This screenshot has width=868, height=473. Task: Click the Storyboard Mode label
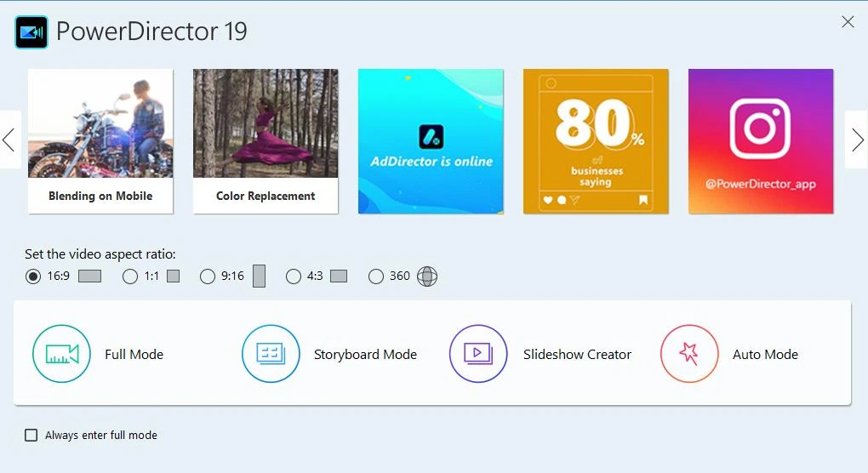pos(365,354)
